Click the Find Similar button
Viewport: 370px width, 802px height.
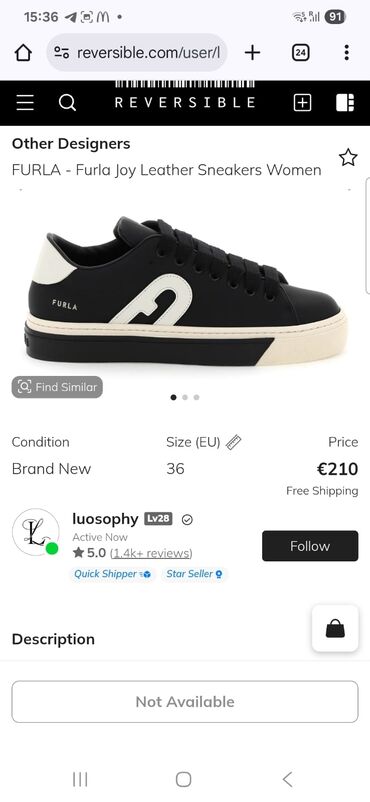[57, 387]
